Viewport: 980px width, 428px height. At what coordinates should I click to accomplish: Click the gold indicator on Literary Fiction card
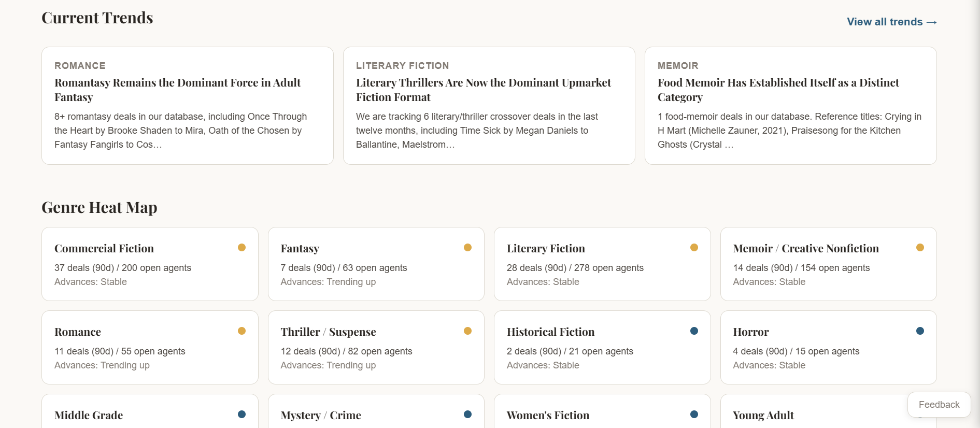[x=694, y=248]
